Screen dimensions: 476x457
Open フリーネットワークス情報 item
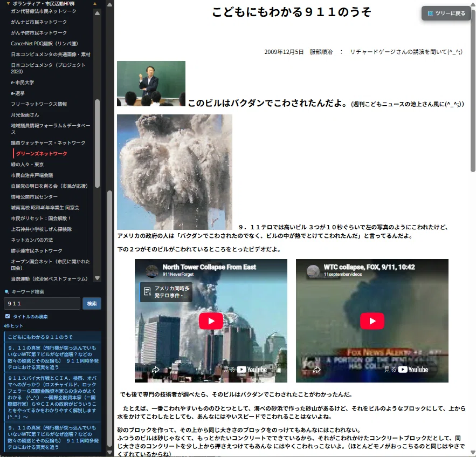pos(39,104)
